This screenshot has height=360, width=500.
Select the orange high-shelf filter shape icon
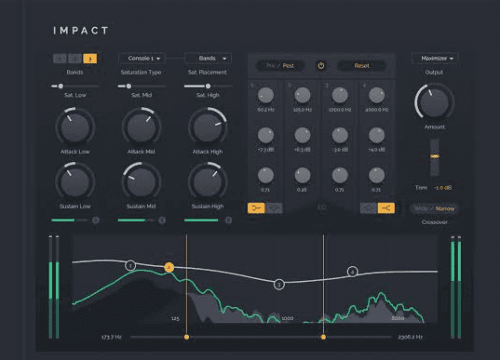pos(386,208)
